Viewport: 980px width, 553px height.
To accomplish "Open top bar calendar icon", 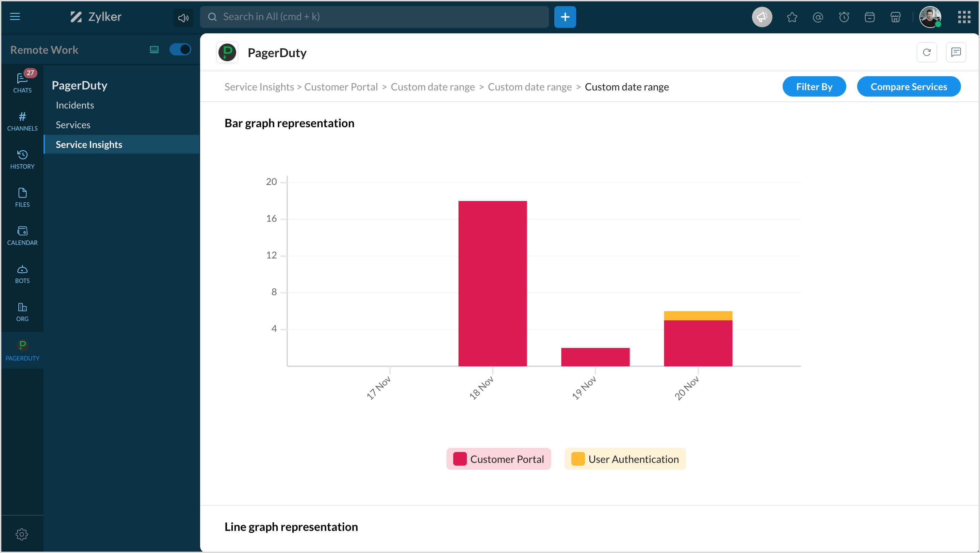I will (870, 17).
